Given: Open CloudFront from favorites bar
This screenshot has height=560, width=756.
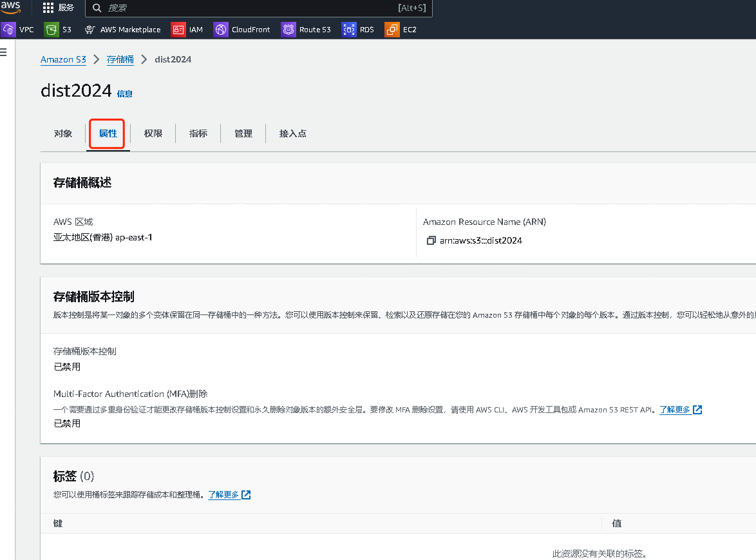Looking at the screenshot, I should 250,30.
